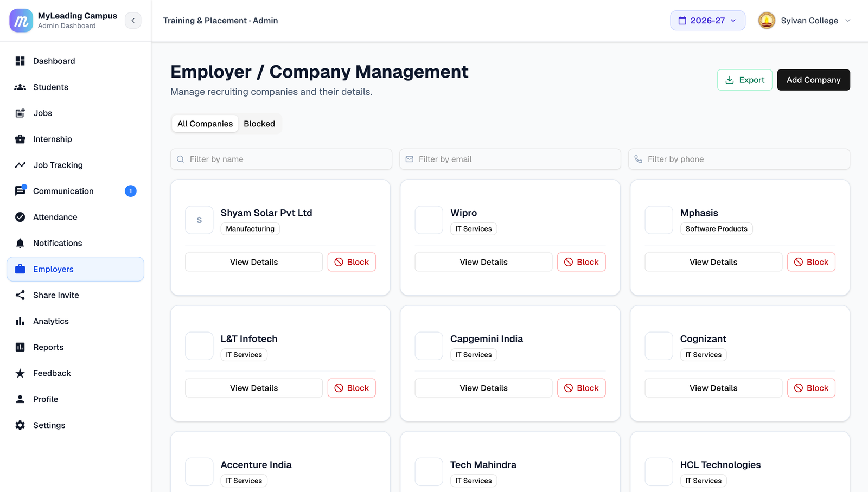
Task: Click the Communication unread badge showing 1
Action: tap(131, 191)
